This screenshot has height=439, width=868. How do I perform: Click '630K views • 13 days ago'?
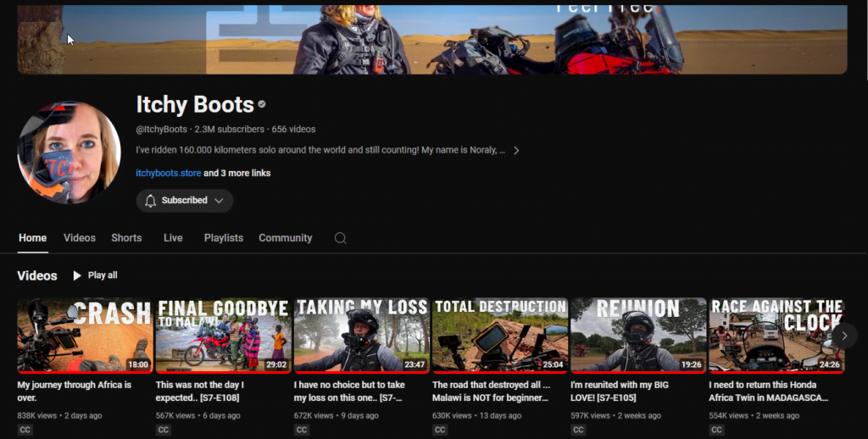click(477, 415)
